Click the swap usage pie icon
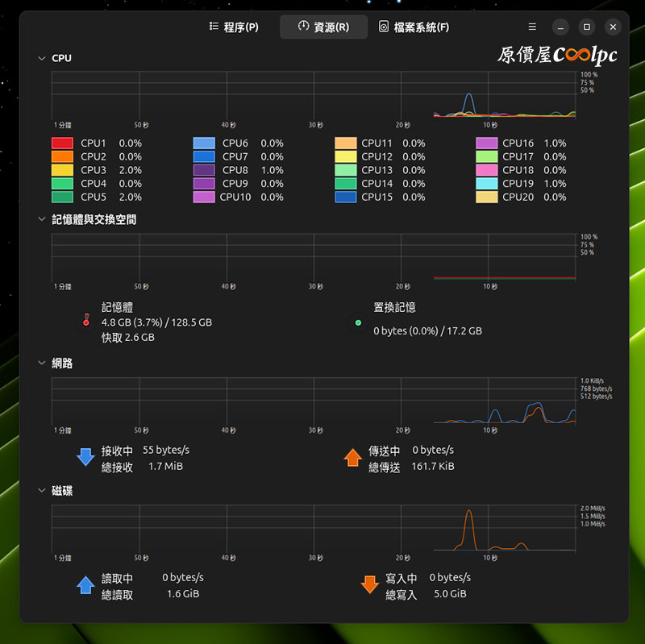Image resolution: width=645 pixels, height=644 pixels. [x=358, y=322]
